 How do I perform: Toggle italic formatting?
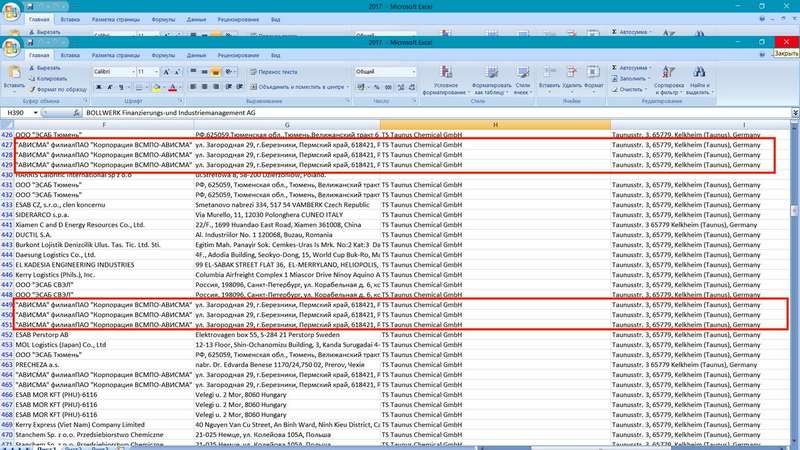pos(109,88)
